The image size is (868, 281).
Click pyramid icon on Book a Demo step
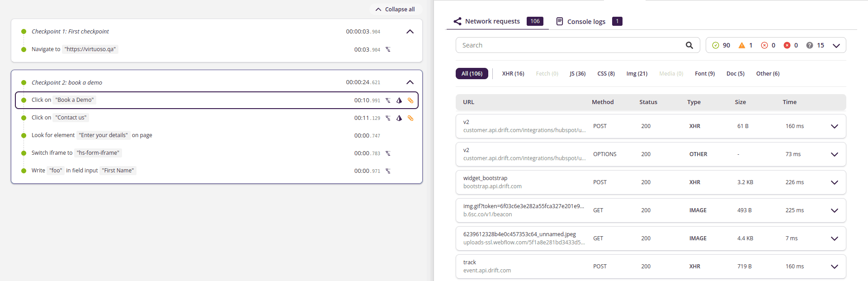(x=399, y=100)
